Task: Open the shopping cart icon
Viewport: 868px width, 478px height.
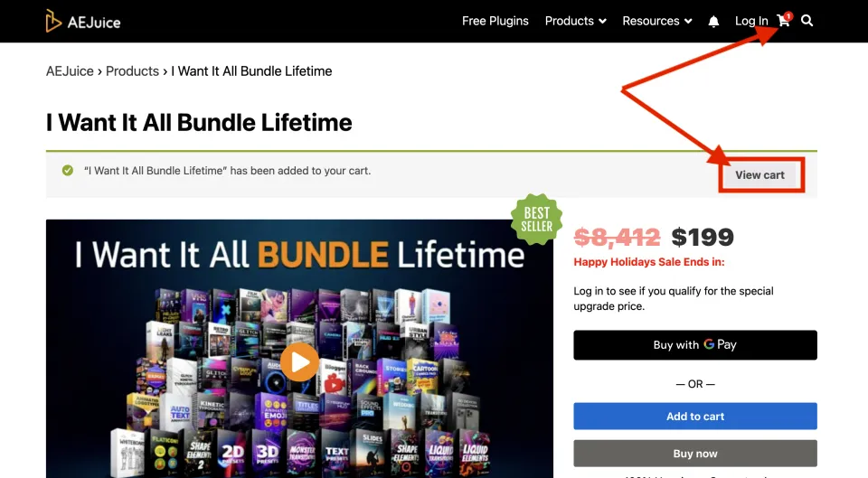Action: pyautogui.click(x=783, y=21)
